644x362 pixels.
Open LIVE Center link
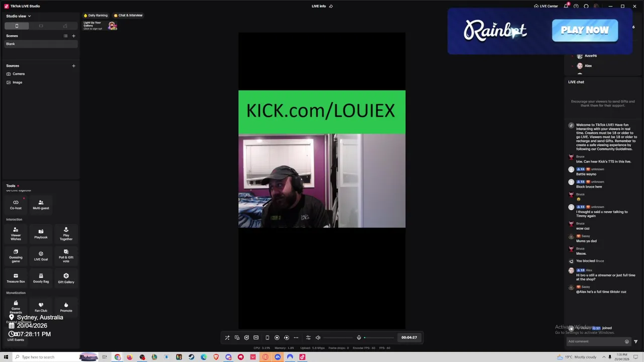[546, 6]
